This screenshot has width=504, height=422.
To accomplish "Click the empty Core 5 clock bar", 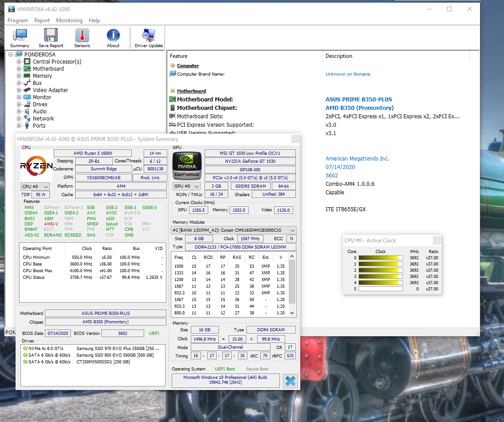I will tap(381, 289).
